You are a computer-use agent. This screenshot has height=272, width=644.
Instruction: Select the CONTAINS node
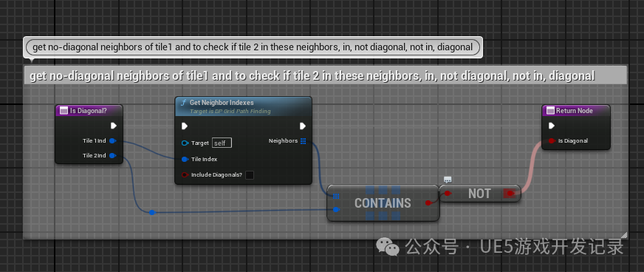coord(383,203)
